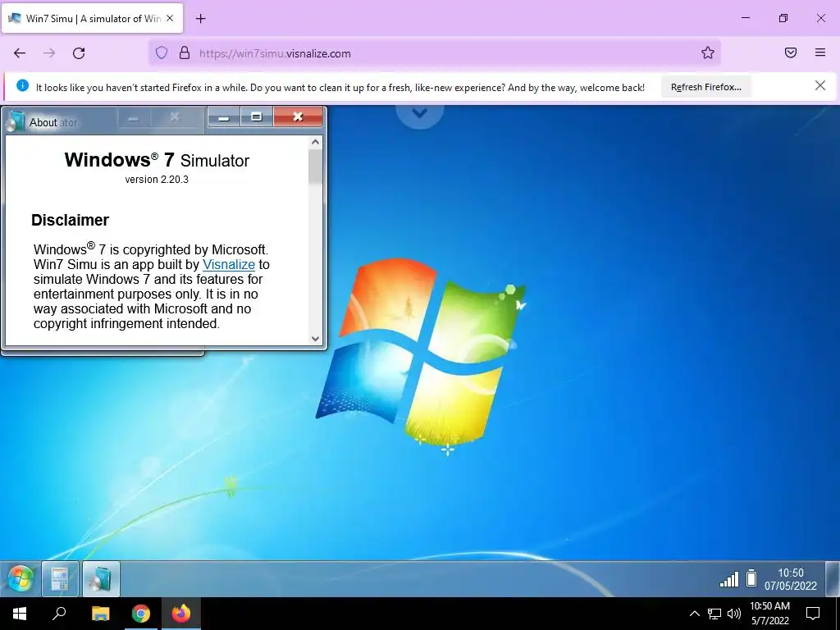Bookmark this page with the star icon
The height and width of the screenshot is (630, 840).
pyautogui.click(x=708, y=52)
